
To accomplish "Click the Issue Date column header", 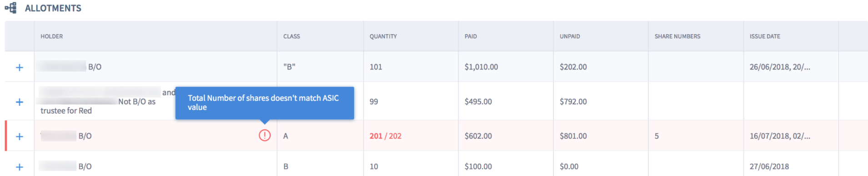I will 765,36.
